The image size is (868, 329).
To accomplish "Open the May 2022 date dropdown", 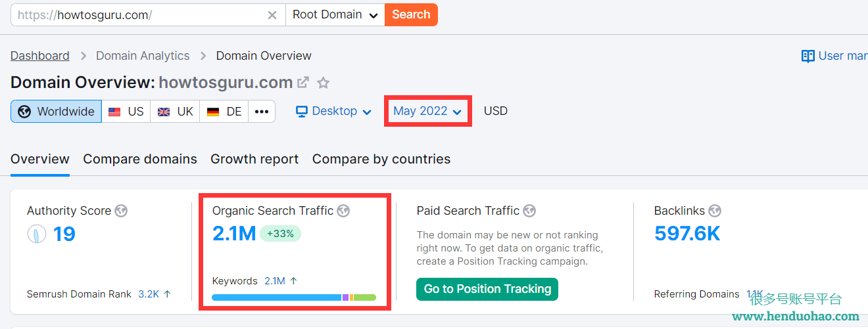I will pos(428,111).
